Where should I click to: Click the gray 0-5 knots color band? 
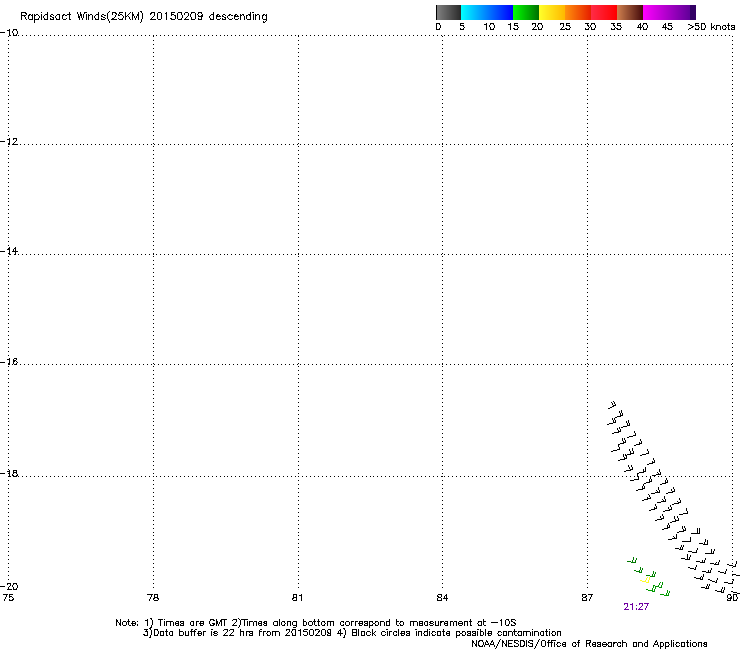tap(448, 12)
